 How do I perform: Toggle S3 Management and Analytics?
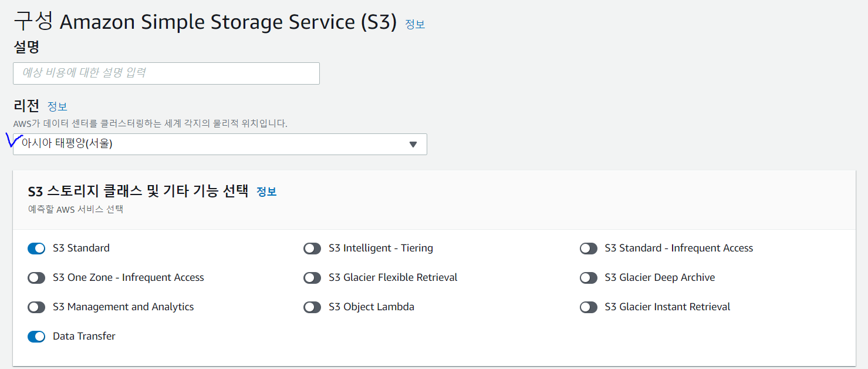click(36, 307)
